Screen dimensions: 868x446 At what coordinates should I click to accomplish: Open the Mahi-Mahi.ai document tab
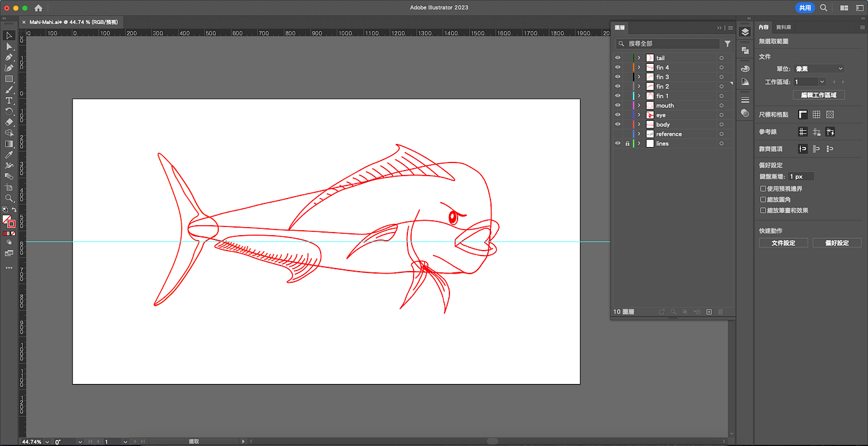click(73, 22)
